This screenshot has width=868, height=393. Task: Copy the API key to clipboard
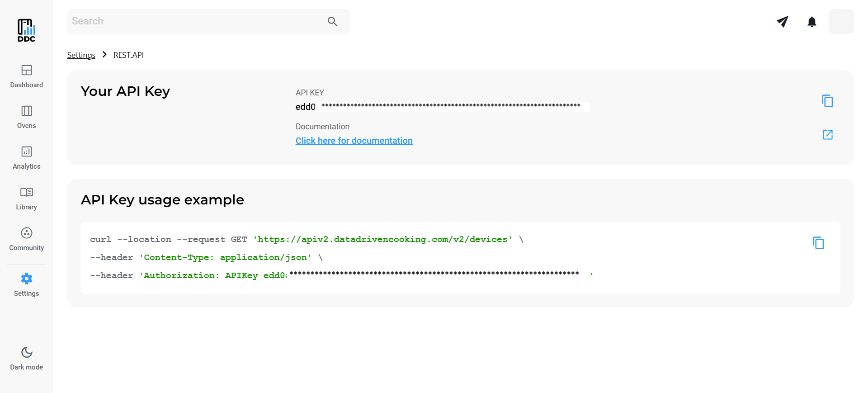click(x=827, y=101)
